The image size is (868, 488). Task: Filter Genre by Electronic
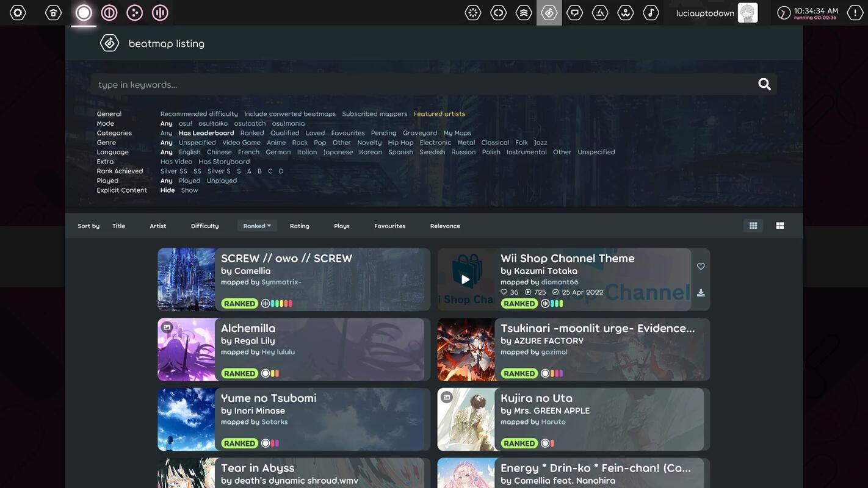[435, 143]
